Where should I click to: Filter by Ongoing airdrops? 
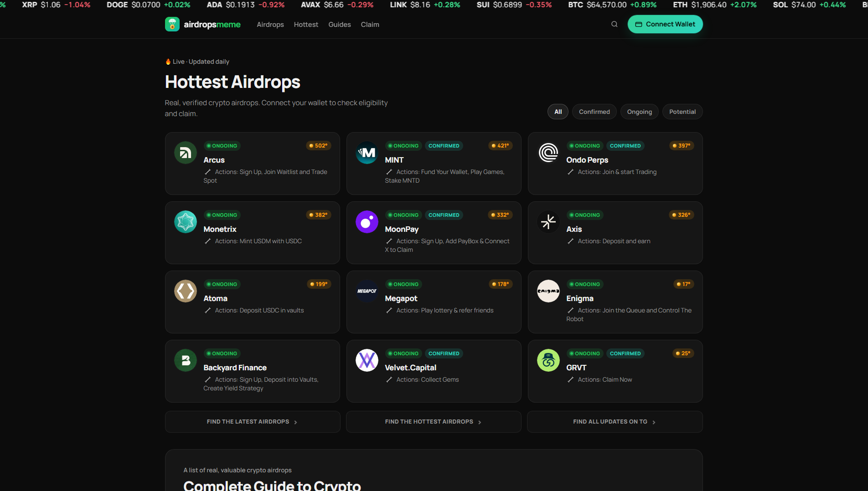click(640, 112)
